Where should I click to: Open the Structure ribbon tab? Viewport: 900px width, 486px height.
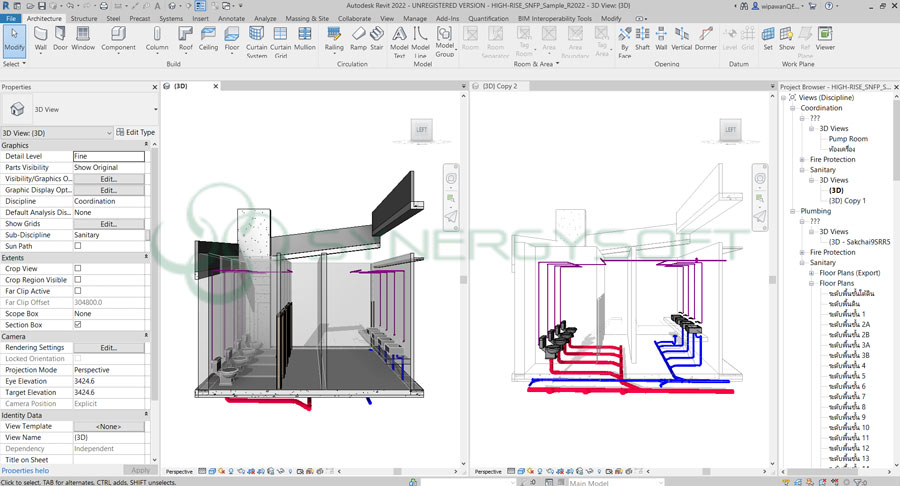(84, 18)
